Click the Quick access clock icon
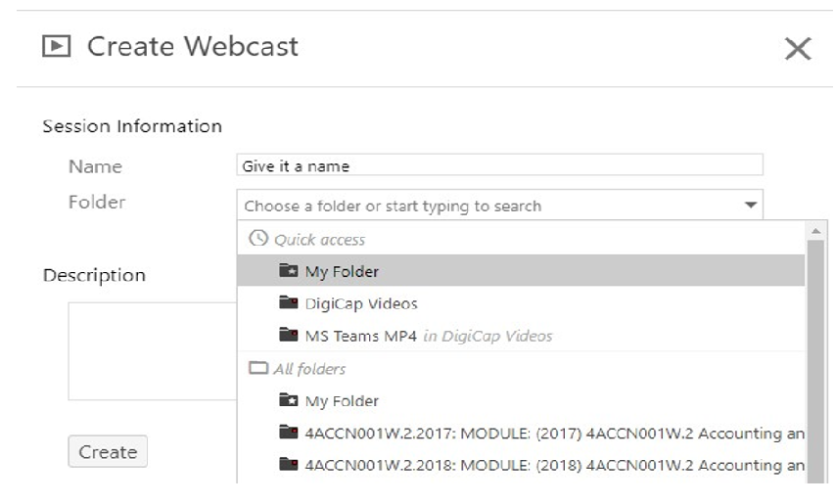 pyautogui.click(x=258, y=238)
